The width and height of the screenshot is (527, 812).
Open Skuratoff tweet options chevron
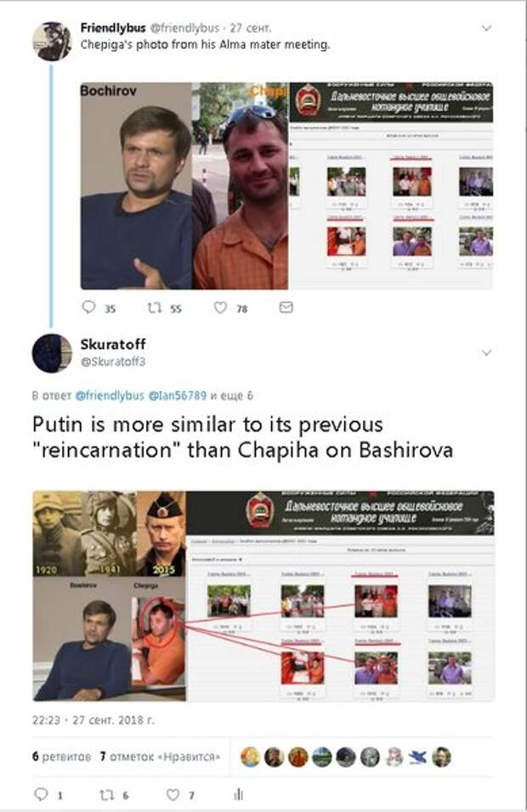coord(486,353)
